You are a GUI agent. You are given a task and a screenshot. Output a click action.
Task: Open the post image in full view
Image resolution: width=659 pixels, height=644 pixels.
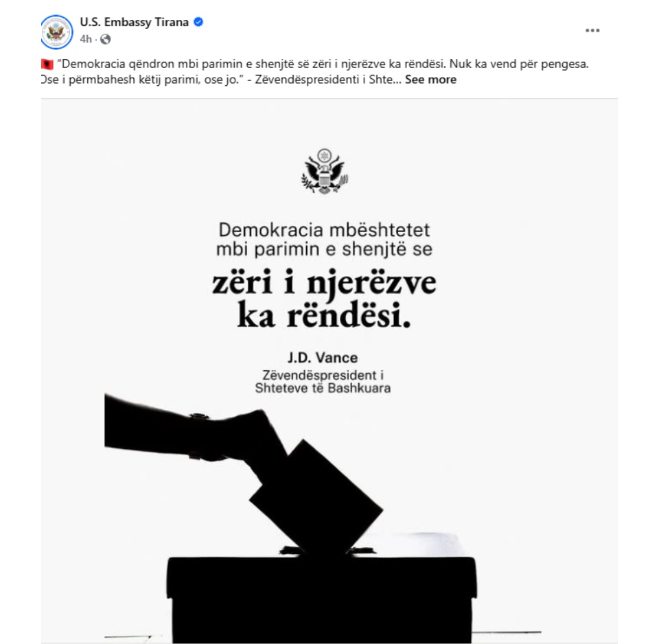point(329,371)
